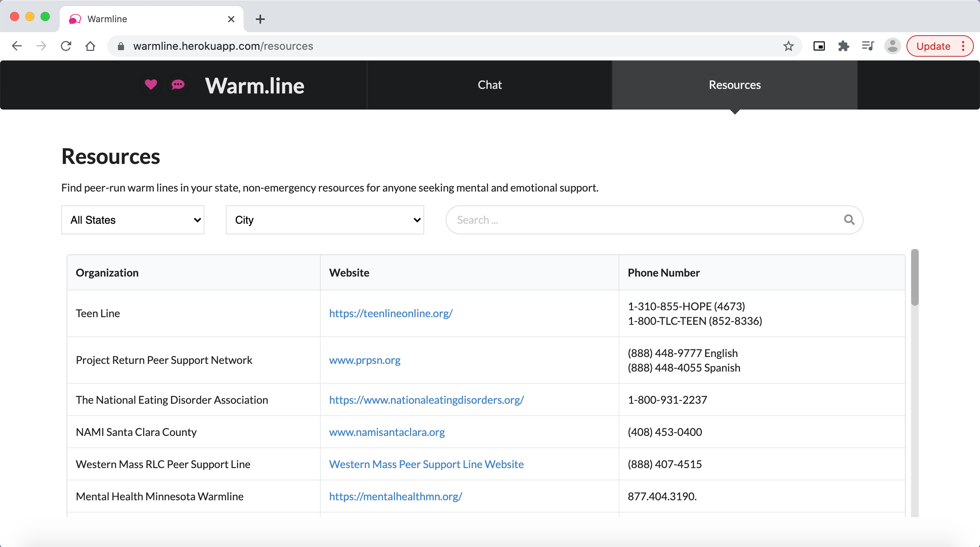Screen dimensions: 980x547
Task: Click the table's vertical scrollbar thumb
Action: pos(915,278)
